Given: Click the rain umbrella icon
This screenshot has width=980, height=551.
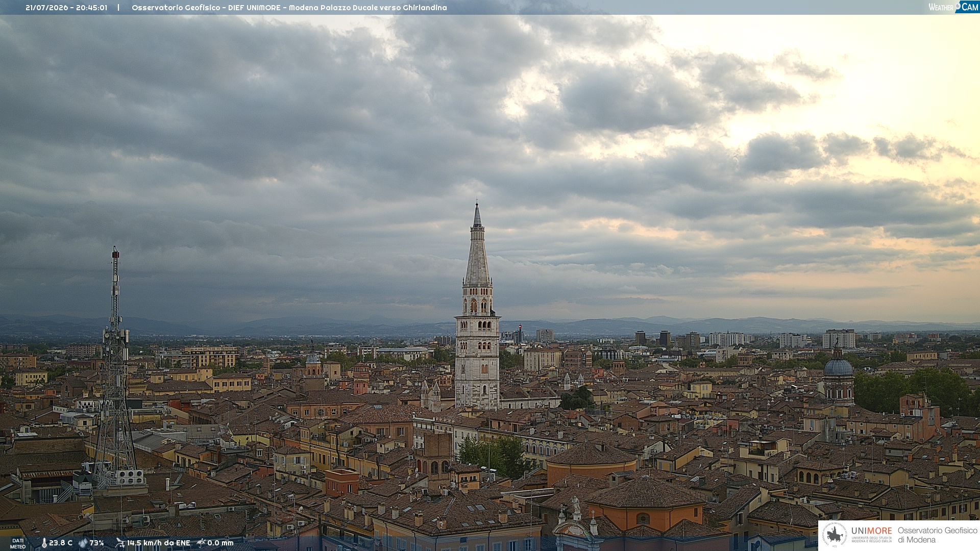Looking at the screenshot, I should [x=201, y=543].
